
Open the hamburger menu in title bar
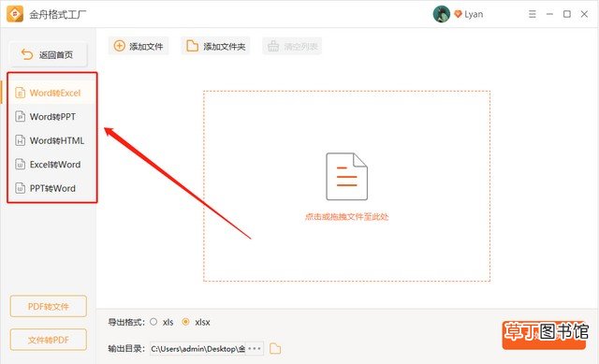[x=533, y=14]
